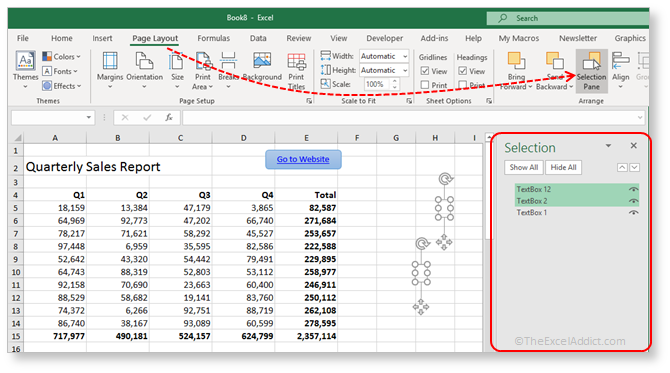Image resolution: width=670 pixels, height=373 pixels.
Task: Open Selection pane options dropdown arrow
Action: tap(608, 146)
